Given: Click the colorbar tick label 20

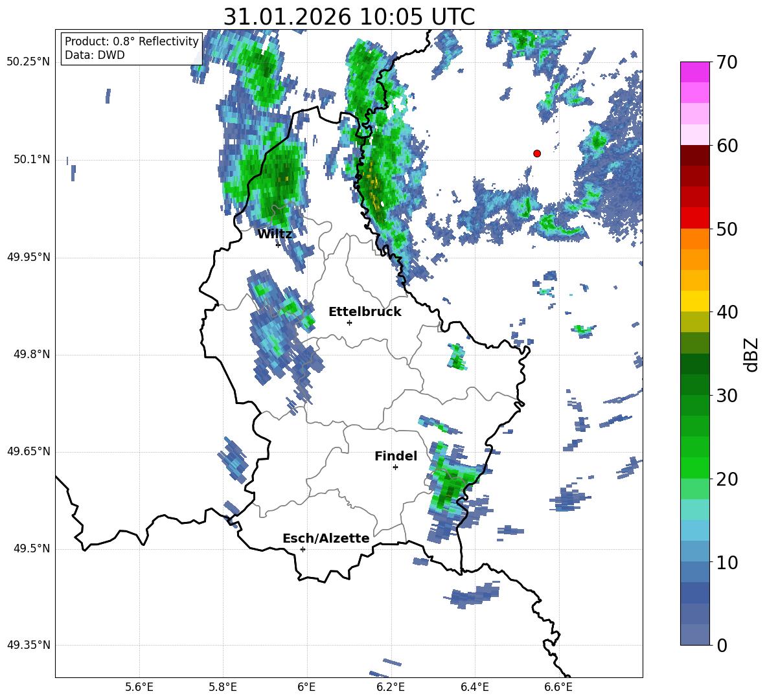Looking at the screenshot, I should point(727,479).
